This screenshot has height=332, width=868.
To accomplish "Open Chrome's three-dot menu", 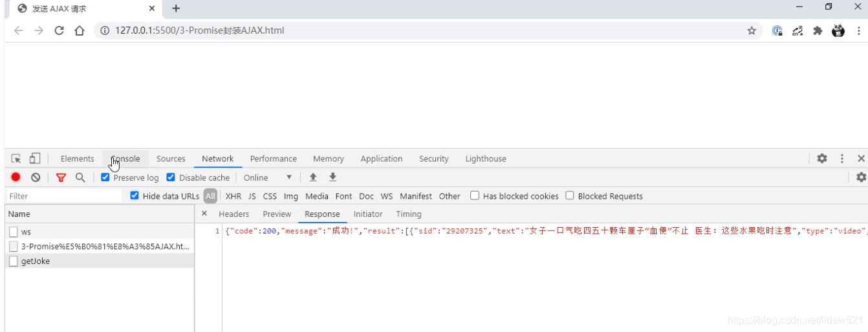I will 858,30.
